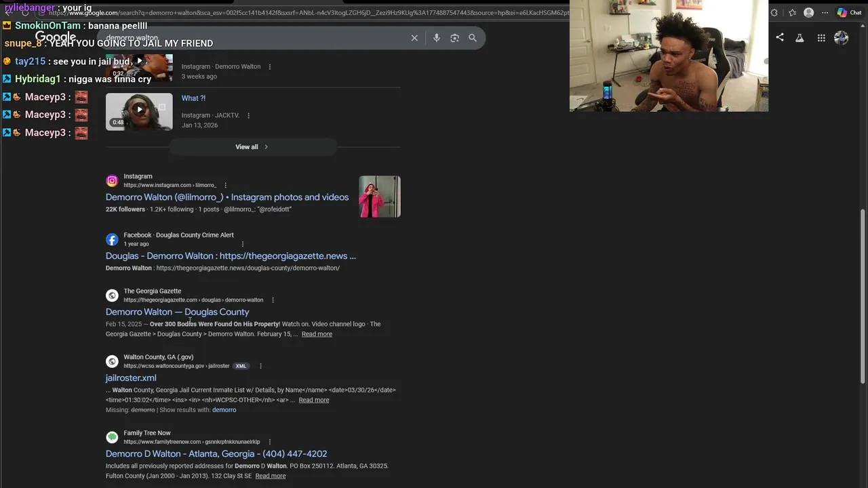The image size is (868, 488).
Task: Play the Instagram Demorro Walton 0:32 video
Action: click(x=139, y=66)
